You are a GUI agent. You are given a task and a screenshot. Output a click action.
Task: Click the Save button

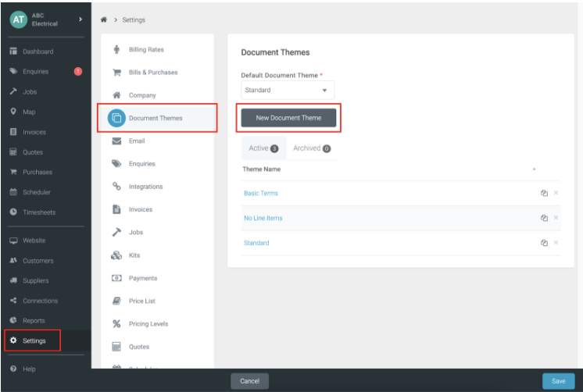point(559,381)
